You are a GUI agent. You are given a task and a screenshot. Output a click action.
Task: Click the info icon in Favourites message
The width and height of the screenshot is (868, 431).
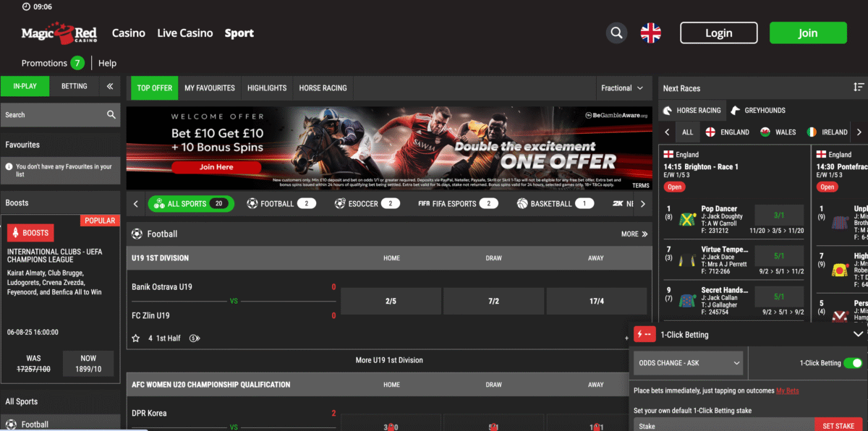click(9, 166)
